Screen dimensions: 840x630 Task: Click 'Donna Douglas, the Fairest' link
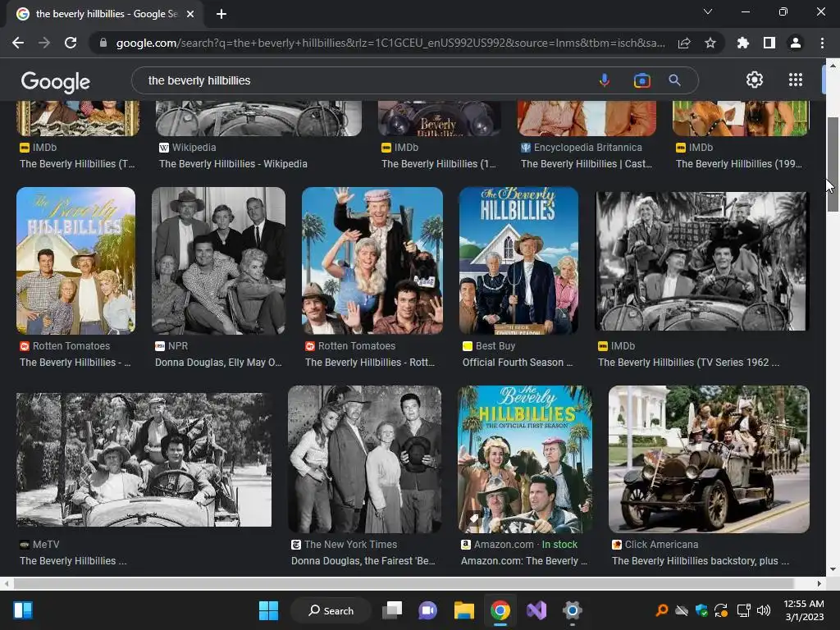tap(363, 561)
